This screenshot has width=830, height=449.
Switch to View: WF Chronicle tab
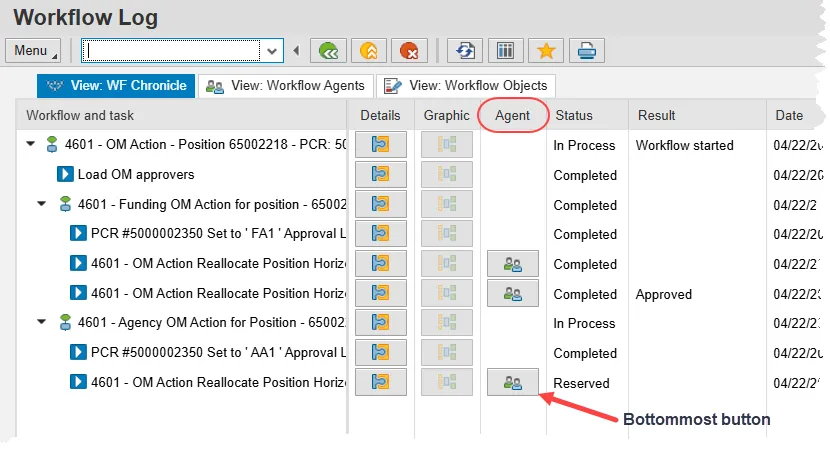point(116,86)
